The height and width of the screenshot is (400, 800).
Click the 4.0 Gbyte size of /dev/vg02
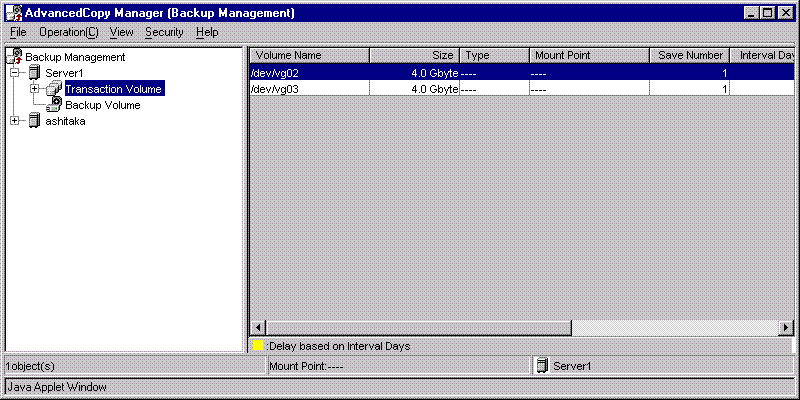point(435,73)
